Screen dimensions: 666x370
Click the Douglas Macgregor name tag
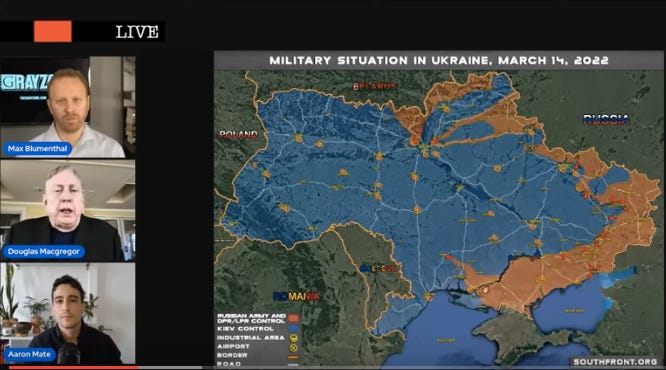click(x=43, y=251)
